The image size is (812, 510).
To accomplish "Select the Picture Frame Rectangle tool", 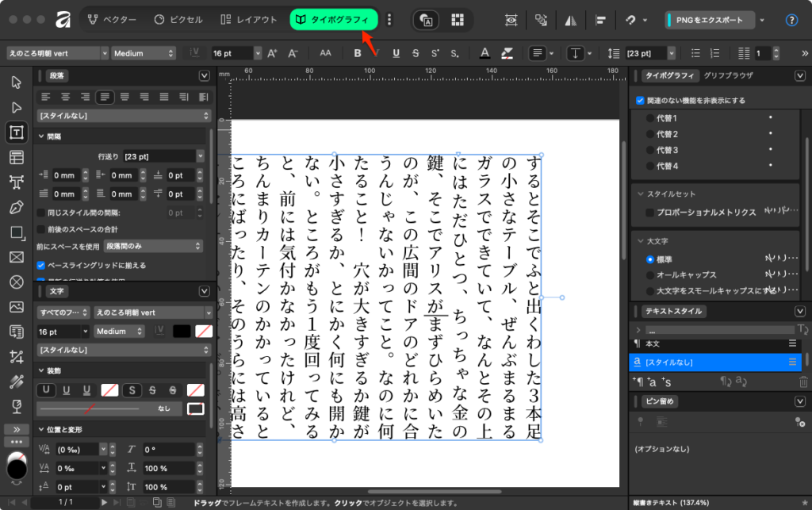I will coord(16,257).
